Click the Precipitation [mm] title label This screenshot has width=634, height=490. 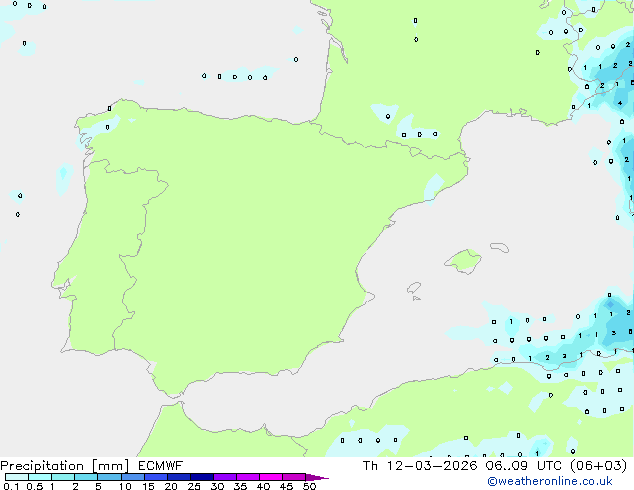[x=64, y=466]
